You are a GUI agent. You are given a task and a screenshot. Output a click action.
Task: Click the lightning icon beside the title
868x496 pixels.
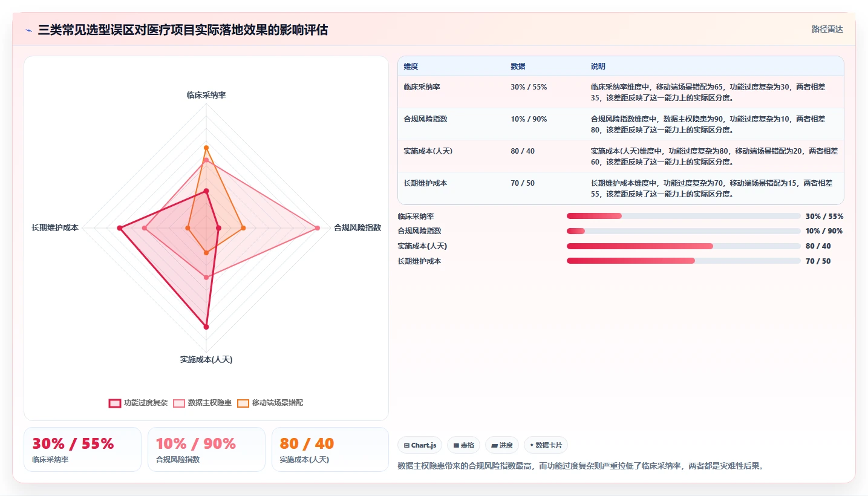point(29,30)
